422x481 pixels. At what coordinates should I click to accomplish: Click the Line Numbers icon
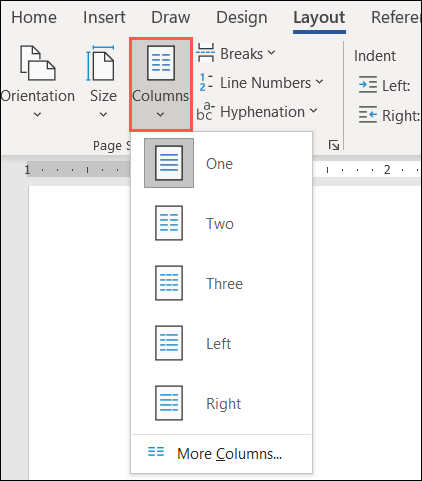[x=205, y=82]
